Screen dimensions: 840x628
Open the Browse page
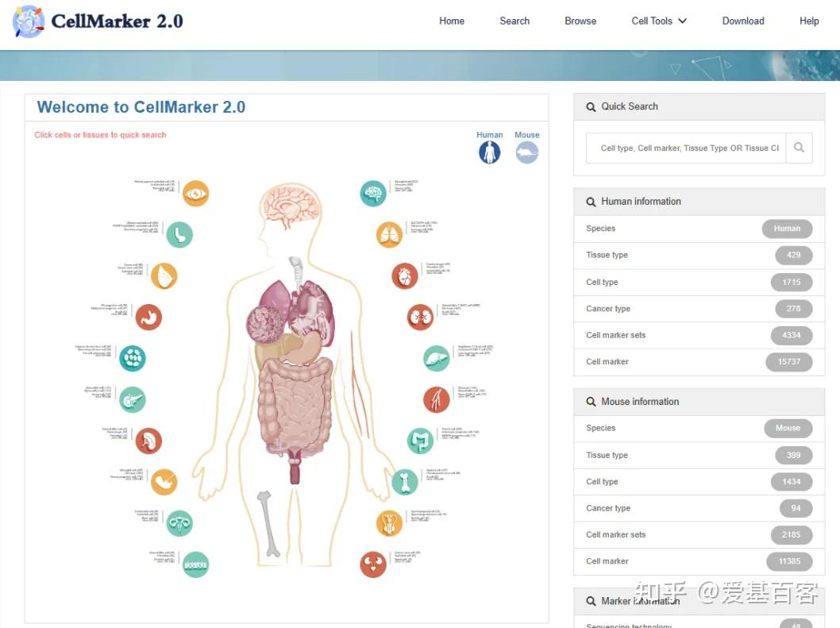point(580,21)
